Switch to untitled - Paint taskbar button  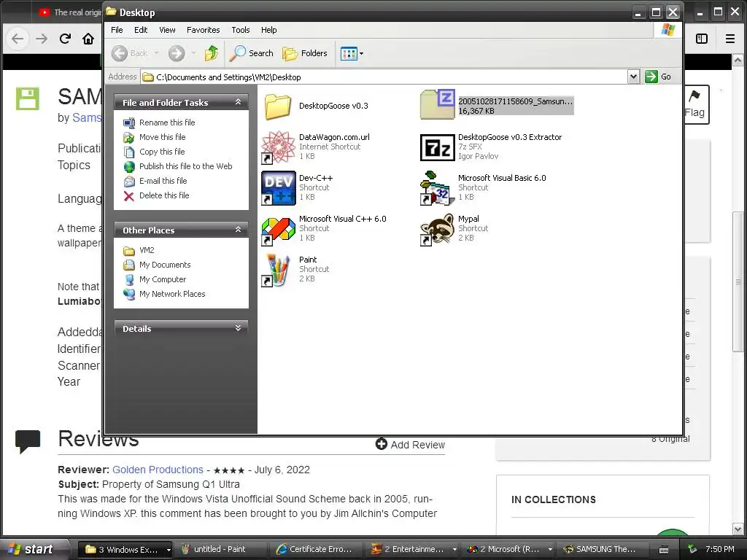pos(219,549)
